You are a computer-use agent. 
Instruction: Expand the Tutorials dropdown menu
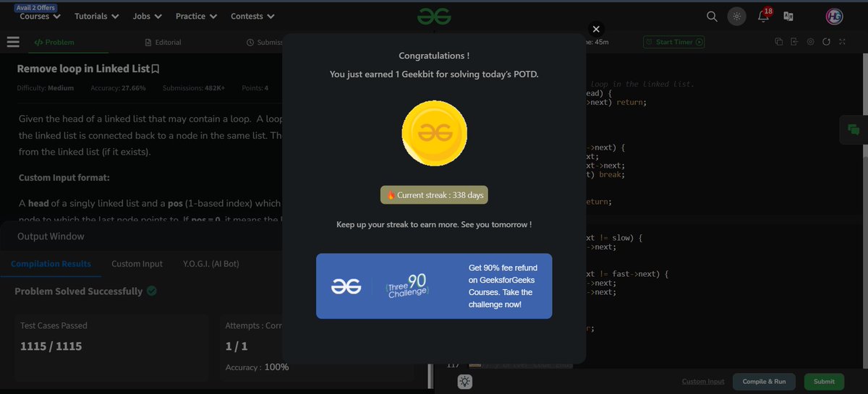pyautogui.click(x=97, y=16)
